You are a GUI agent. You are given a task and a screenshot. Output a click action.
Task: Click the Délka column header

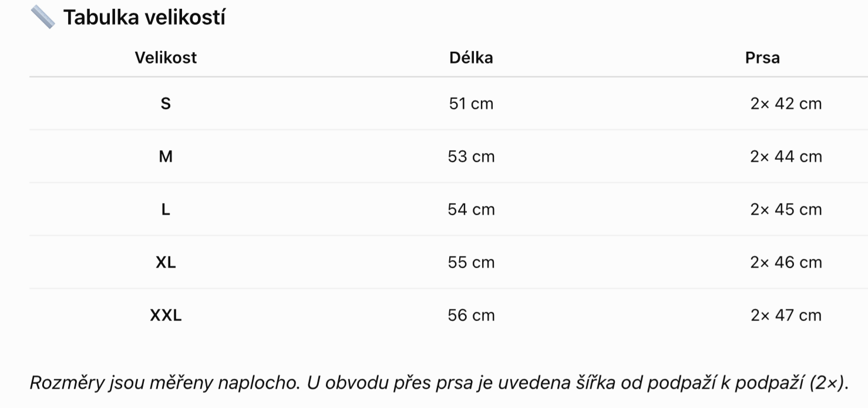click(471, 58)
